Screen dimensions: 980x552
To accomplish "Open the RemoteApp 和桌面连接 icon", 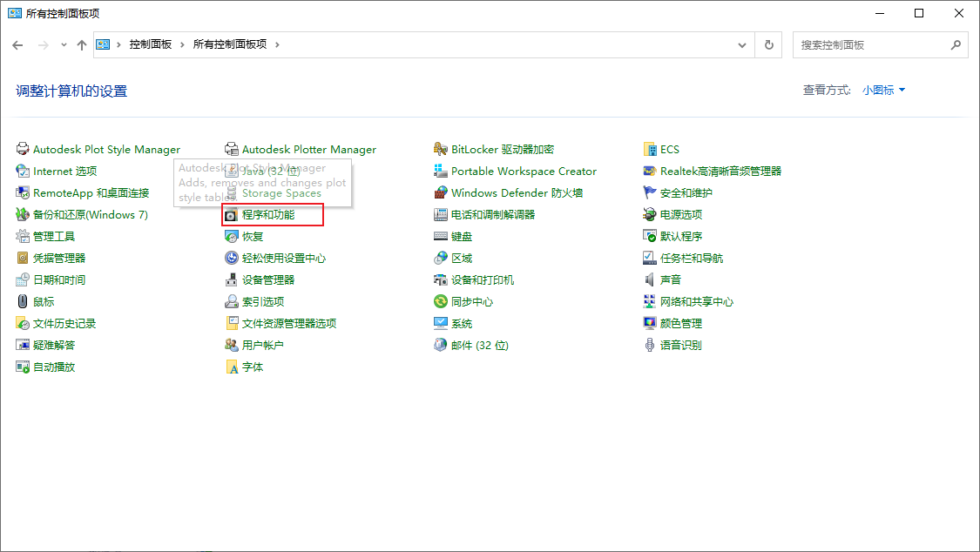I will pyautogui.click(x=23, y=193).
